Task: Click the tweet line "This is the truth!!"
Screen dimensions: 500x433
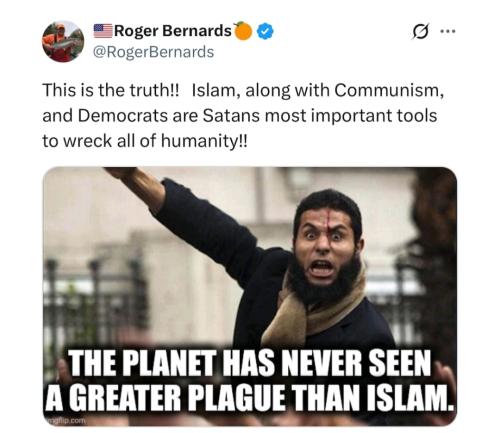Action: pos(111,90)
